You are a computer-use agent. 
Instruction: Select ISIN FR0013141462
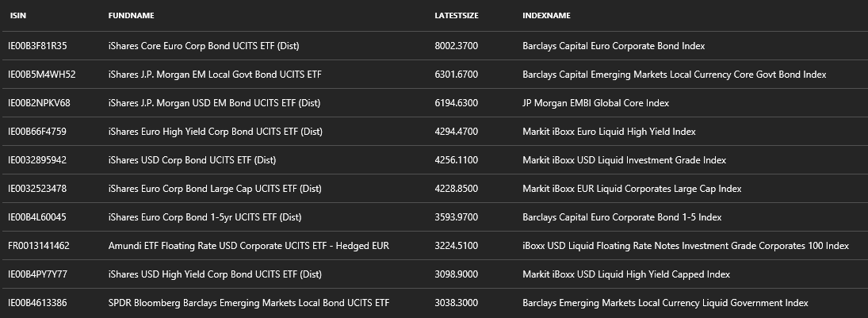click(39, 246)
